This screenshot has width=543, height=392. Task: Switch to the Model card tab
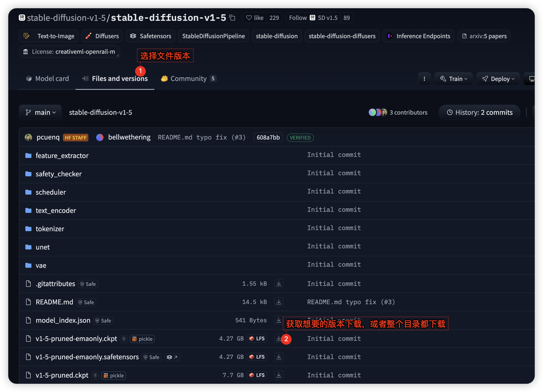point(48,78)
